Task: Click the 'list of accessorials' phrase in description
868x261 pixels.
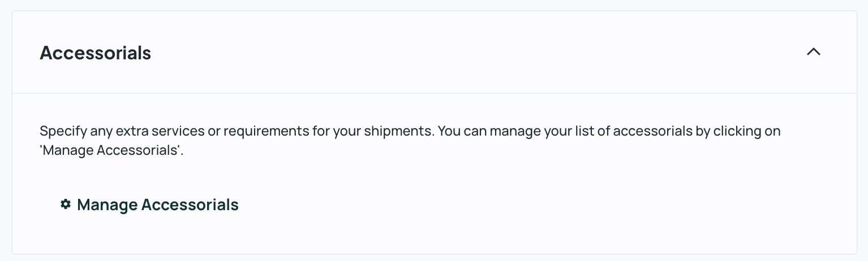Action: (x=634, y=132)
